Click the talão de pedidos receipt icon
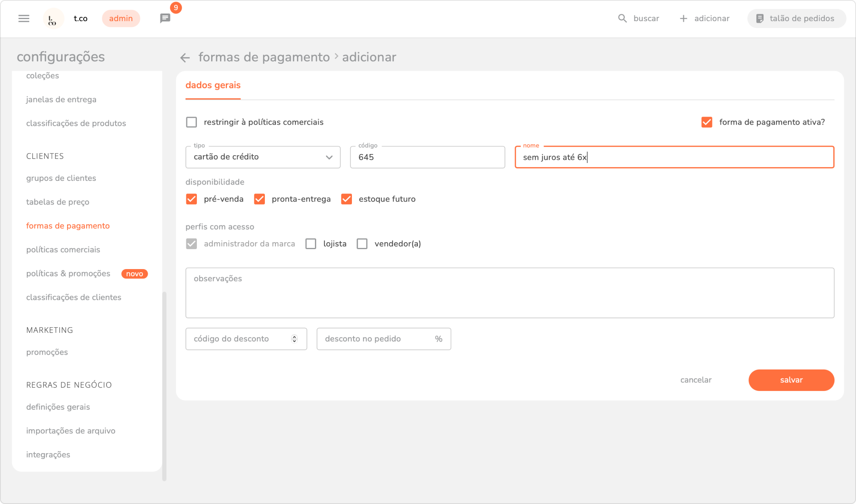The image size is (856, 504). click(760, 18)
